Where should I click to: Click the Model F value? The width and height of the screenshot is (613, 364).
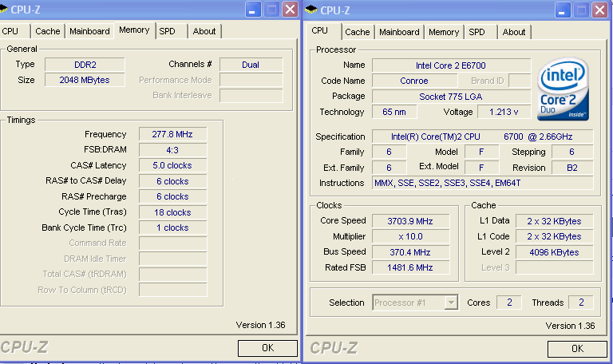point(481,152)
